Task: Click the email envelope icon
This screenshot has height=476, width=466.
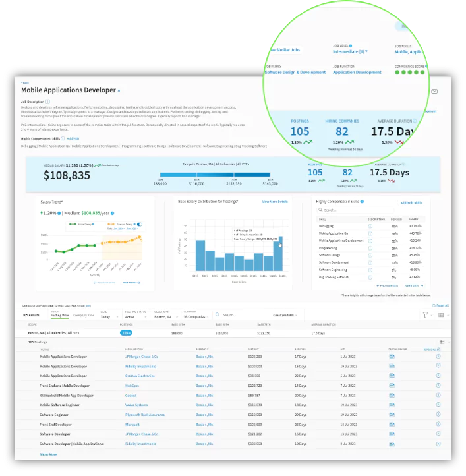Action: (434, 92)
